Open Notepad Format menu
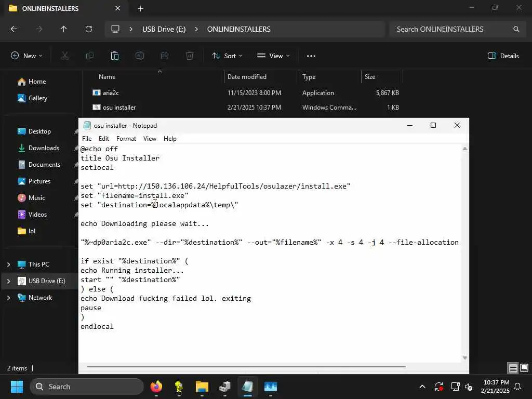The height and width of the screenshot is (399, 532). [126, 138]
